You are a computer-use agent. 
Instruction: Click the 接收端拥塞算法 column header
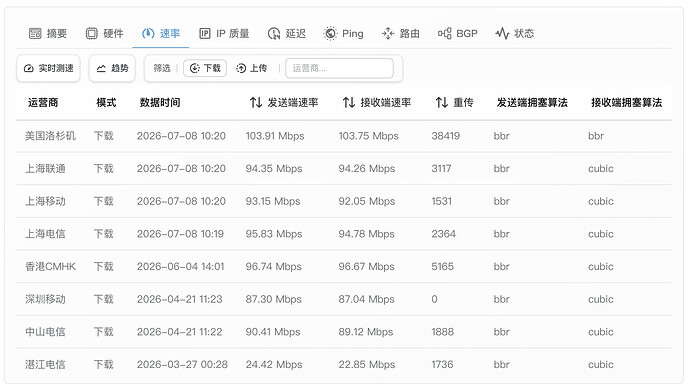pos(626,102)
